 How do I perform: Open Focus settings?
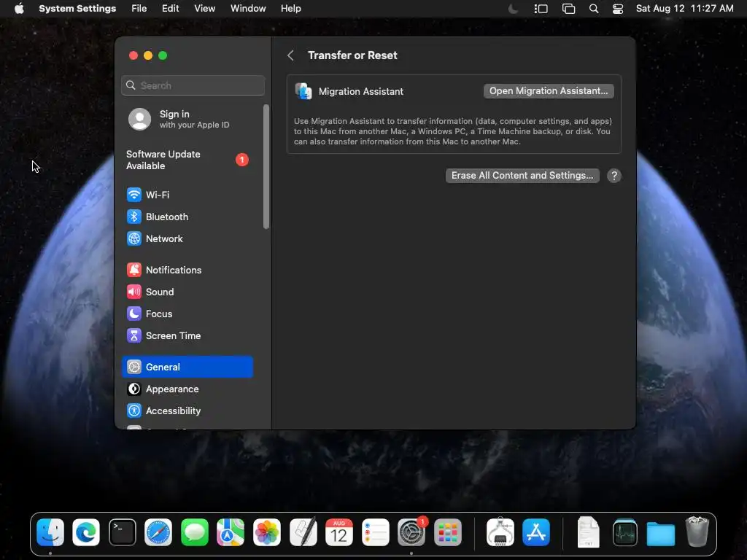click(x=187, y=314)
